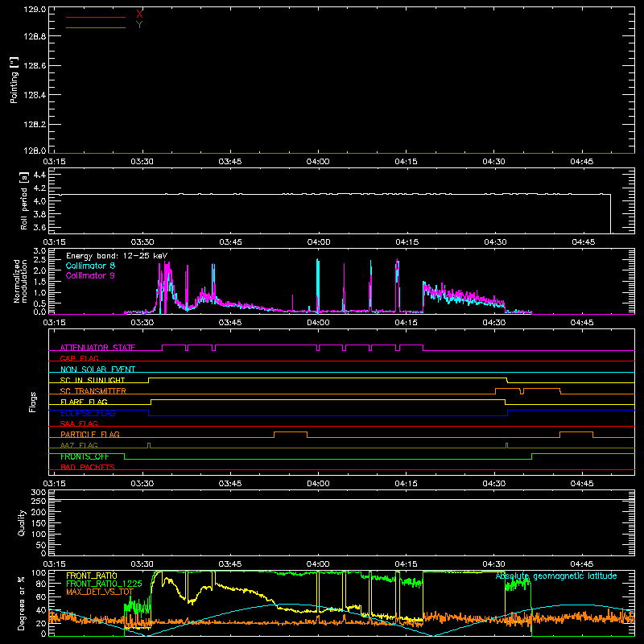Click the 03:30 label under Pointing plot

coord(142,162)
